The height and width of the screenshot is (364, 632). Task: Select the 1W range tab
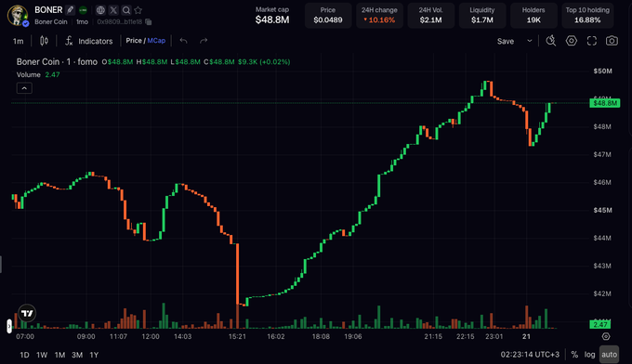42,355
